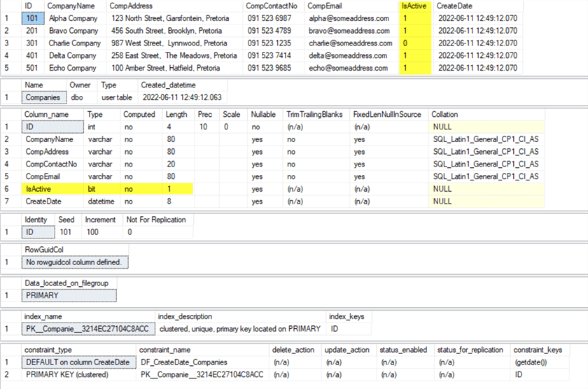Viewport: 588px width, 389px height.
Task: Select the Seed value 101
Action: 65,232
